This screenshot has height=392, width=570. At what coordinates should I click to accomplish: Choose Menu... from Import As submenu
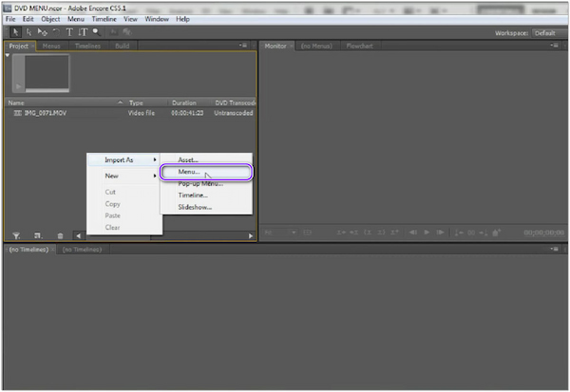coord(206,172)
